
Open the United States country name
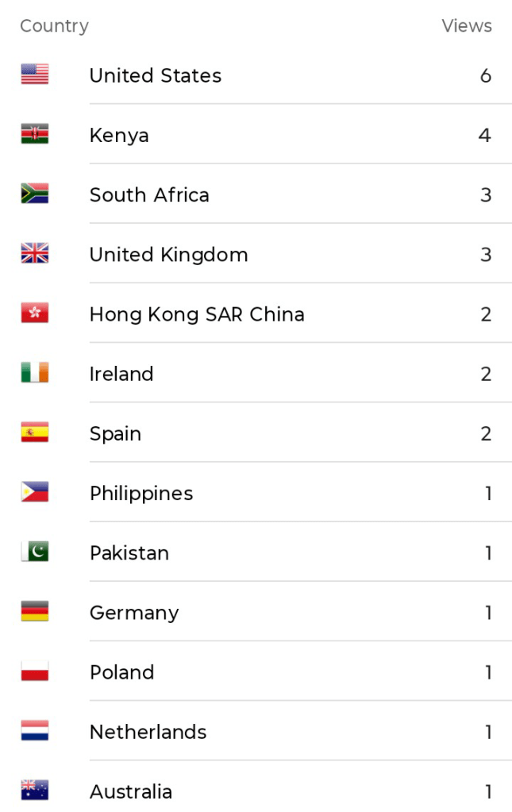click(x=156, y=76)
